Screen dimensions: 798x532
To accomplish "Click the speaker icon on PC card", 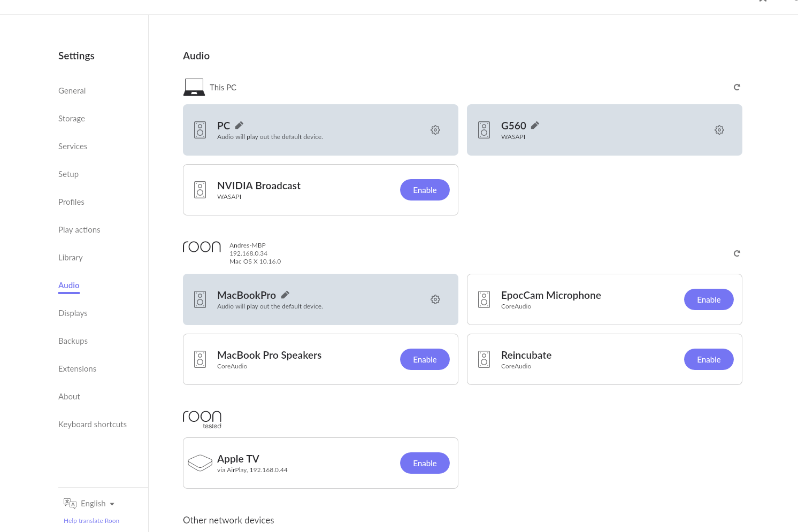I will pos(200,130).
